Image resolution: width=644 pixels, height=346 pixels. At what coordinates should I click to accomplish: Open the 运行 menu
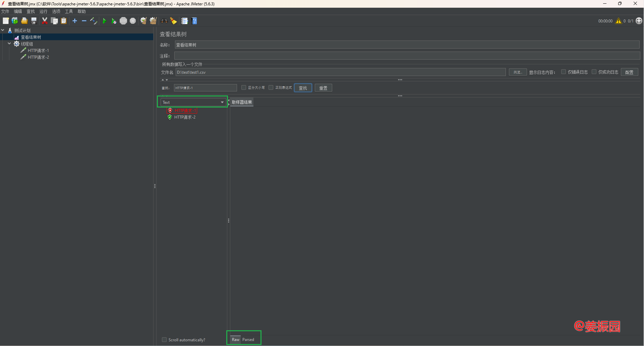click(x=44, y=11)
